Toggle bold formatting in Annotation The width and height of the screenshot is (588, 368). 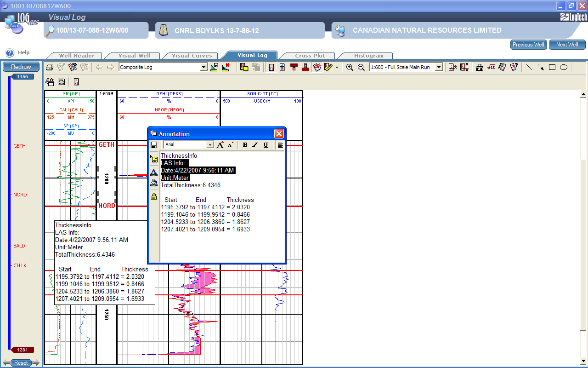click(245, 145)
